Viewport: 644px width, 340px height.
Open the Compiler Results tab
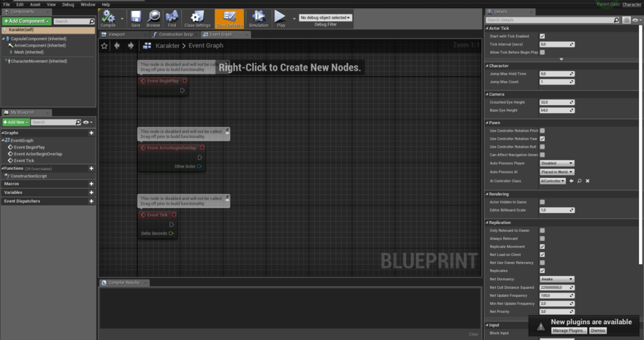[124, 282]
